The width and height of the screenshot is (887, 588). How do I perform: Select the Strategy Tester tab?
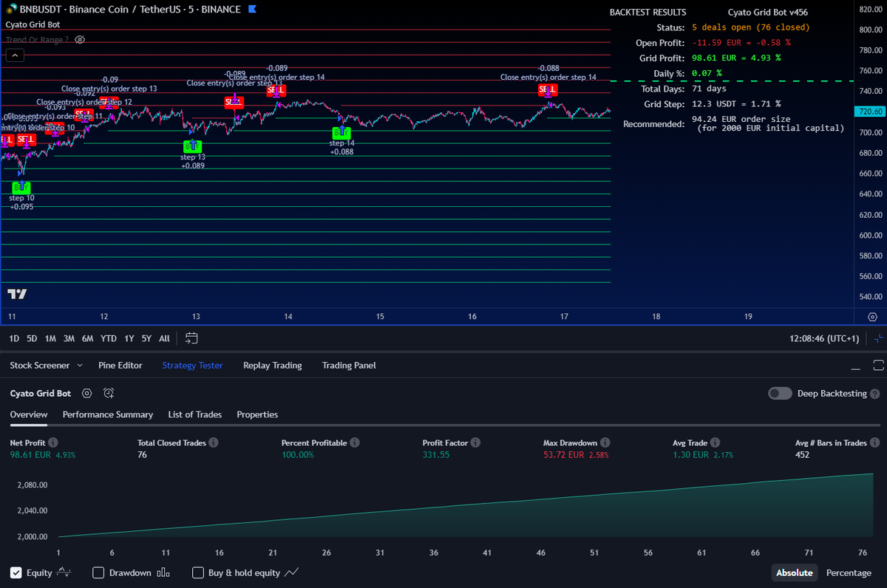pos(192,365)
